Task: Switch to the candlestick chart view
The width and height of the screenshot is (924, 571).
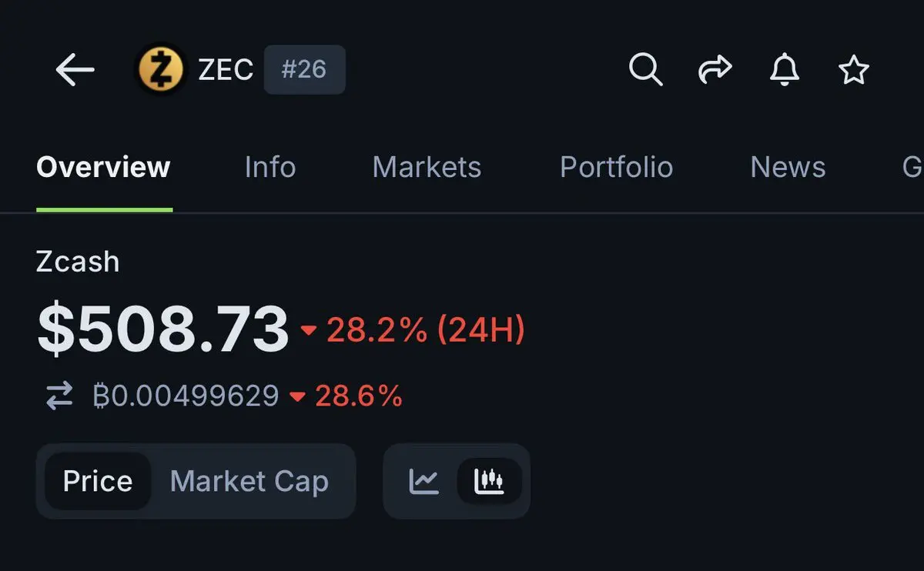Action: coord(489,482)
